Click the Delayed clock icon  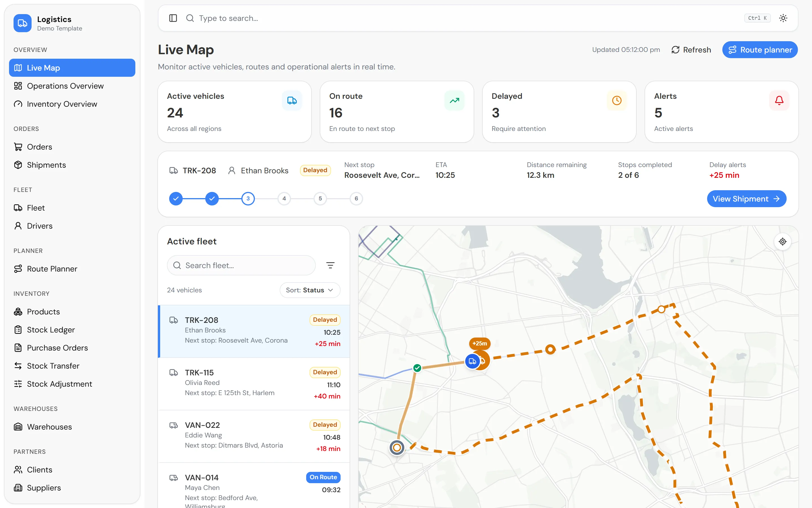(617, 100)
